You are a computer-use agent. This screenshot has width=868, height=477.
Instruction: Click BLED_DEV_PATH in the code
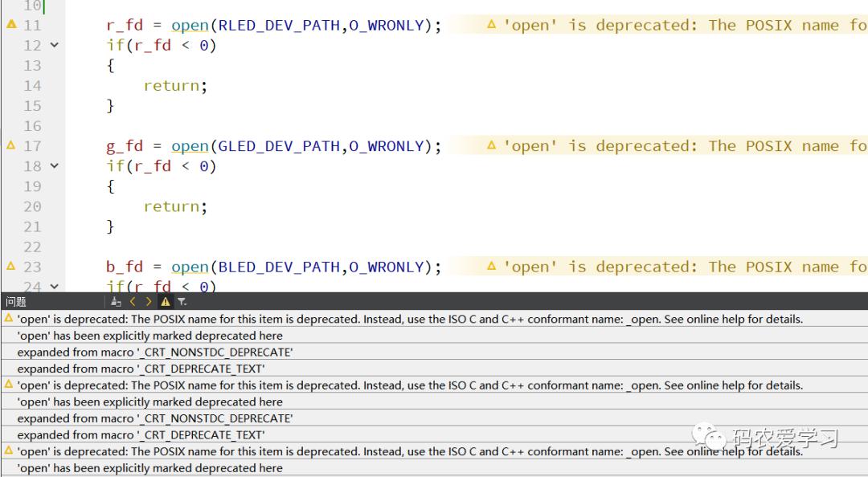point(279,267)
